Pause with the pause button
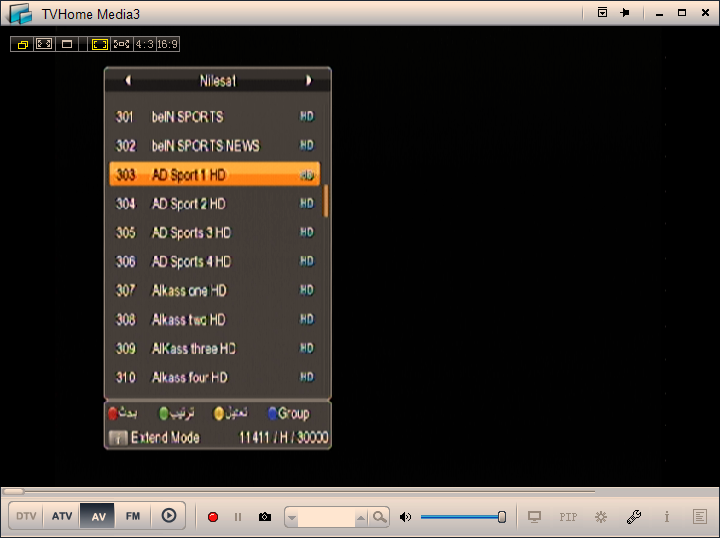 click(238, 517)
